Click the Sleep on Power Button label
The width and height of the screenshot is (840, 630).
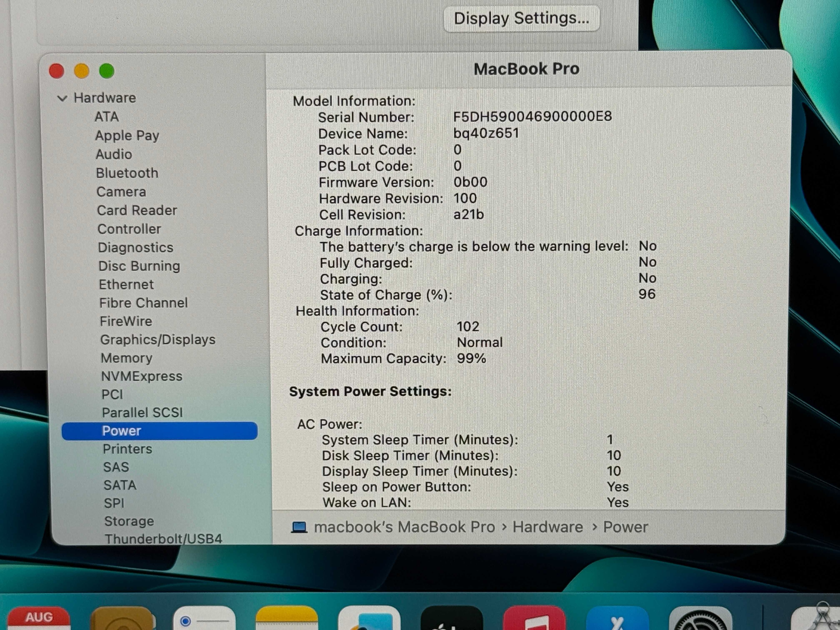tap(397, 487)
